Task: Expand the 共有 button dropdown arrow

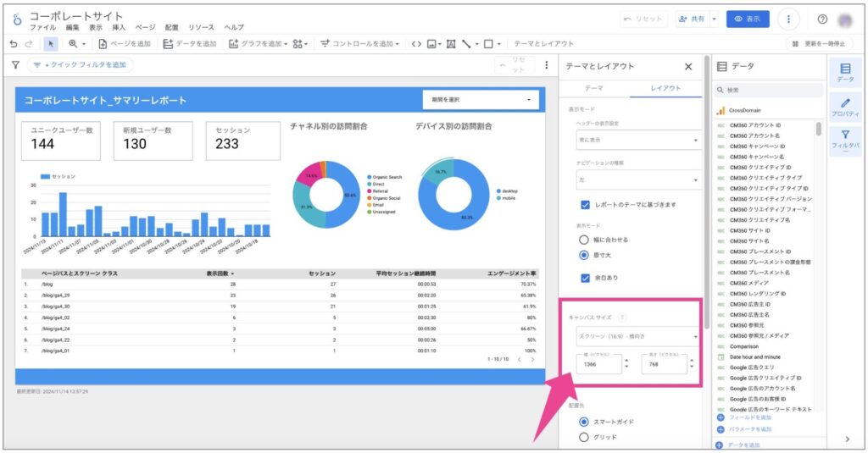Action: [x=714, y=19]
